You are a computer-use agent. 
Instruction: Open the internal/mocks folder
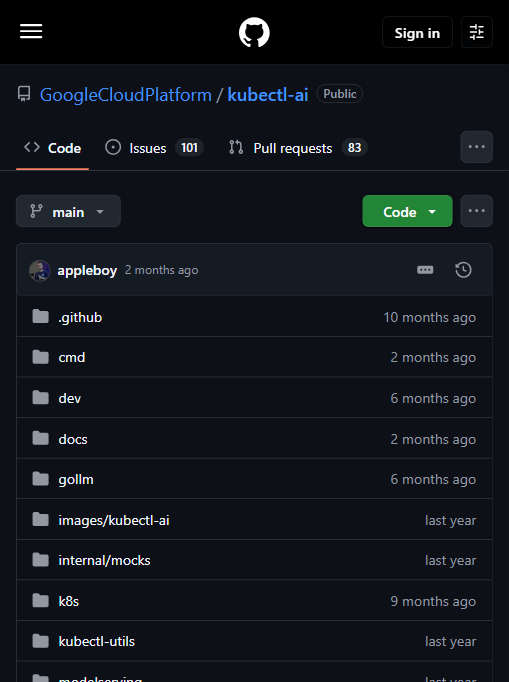click(x=104, y=561)
